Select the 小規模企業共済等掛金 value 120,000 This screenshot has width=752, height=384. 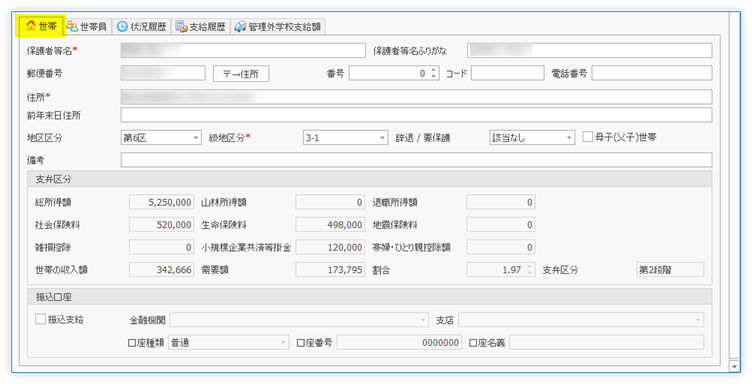coord(330,247)
